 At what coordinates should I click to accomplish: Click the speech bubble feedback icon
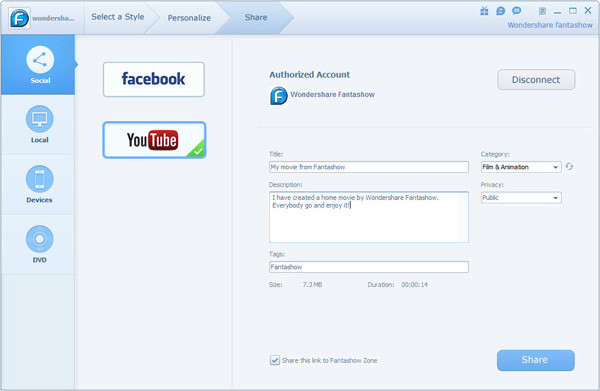point(517,11)
